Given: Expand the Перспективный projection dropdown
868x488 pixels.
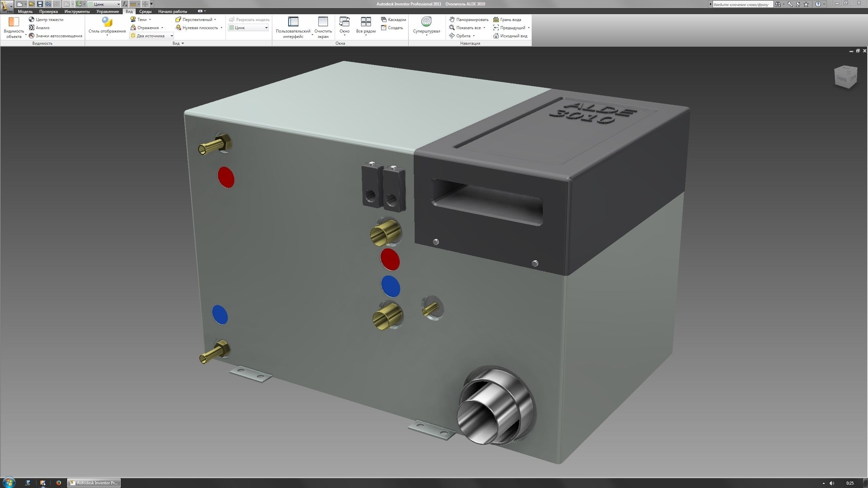Looking at the screenshot, I should pos(215,20).
